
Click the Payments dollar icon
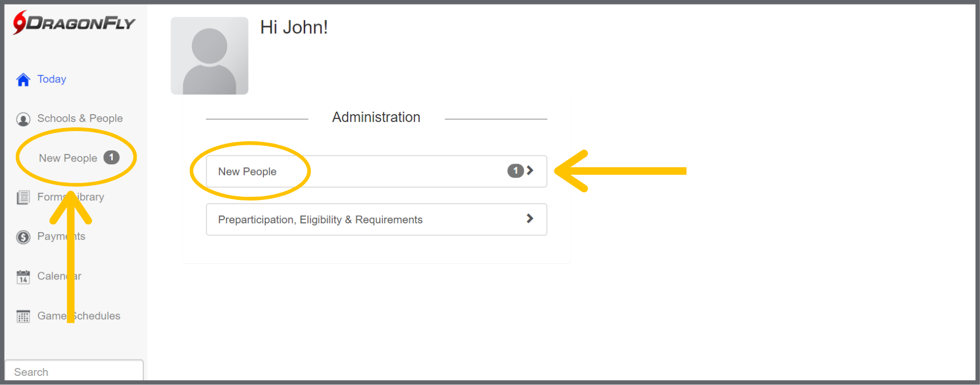tap(23, 237)
